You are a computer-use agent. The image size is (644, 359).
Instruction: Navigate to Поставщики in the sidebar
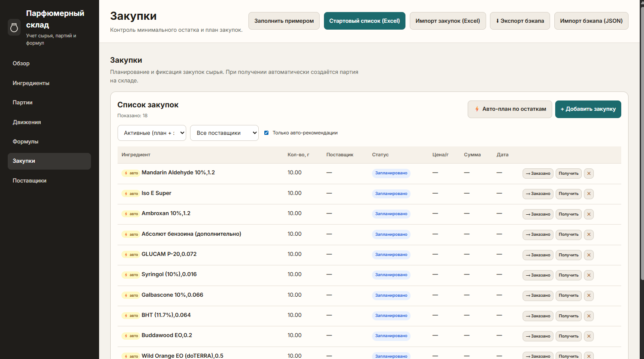click(x=30, y=180)
